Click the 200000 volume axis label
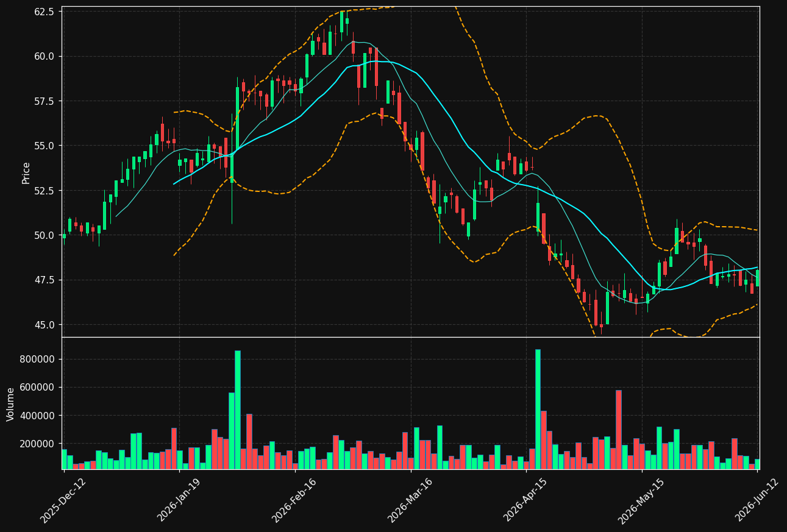Viewport: 787px width, 532px height. (38, 444)
